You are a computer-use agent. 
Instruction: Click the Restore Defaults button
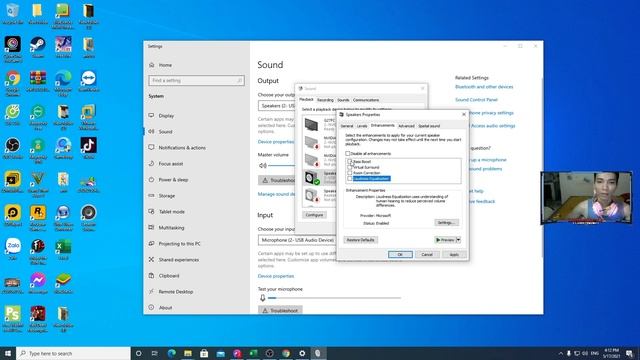coord(360,240)
